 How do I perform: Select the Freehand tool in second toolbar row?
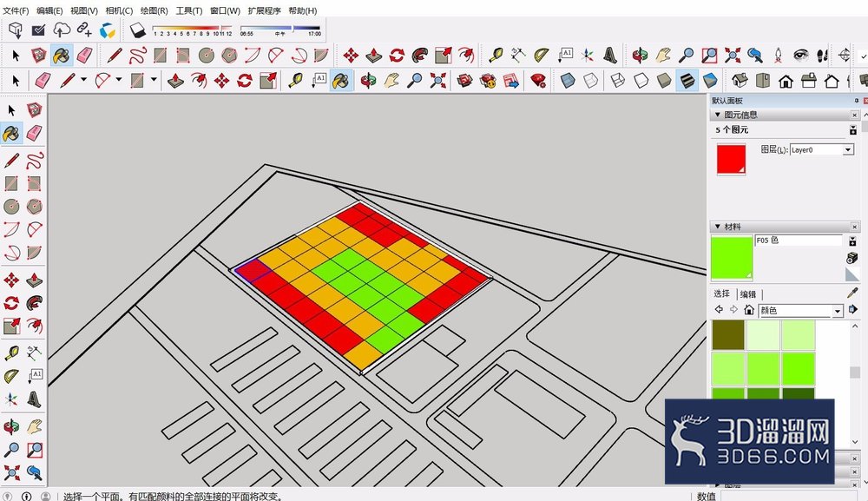(x=137, y=56)
